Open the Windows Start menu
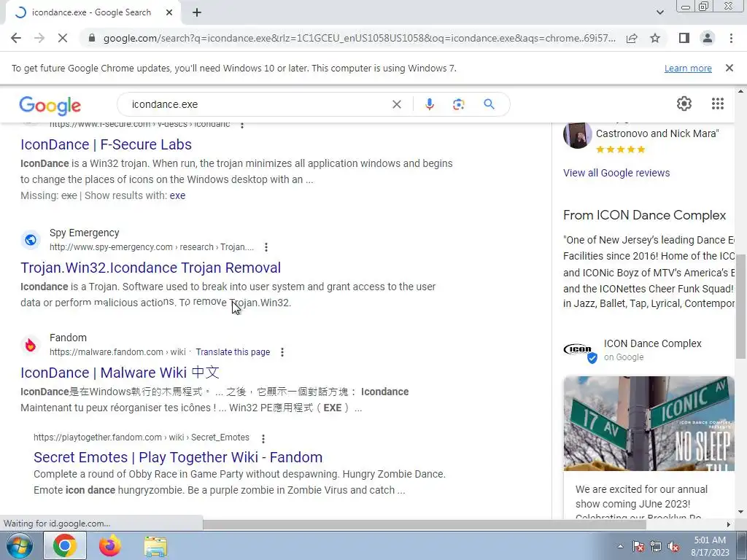Viewport: 747px width, 560px height. pyautogui.click(x=20, y=545)
